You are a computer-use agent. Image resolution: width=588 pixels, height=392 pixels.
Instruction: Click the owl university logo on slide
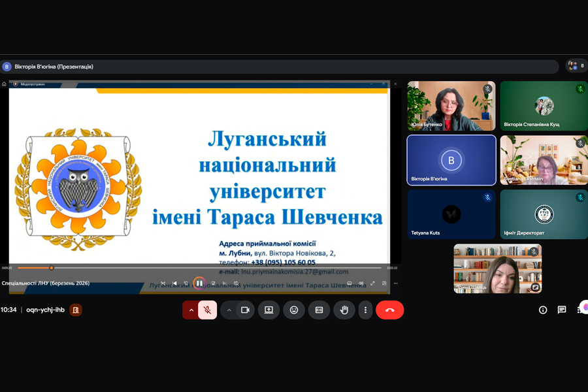[78, 189]
